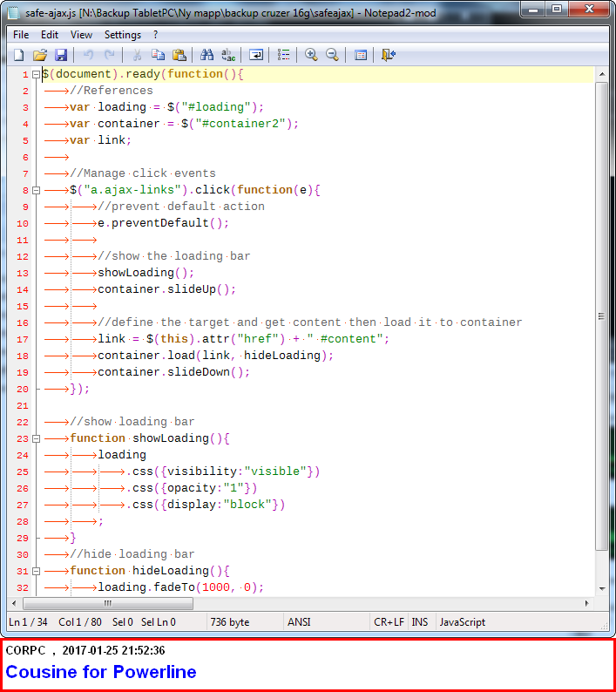Image resolution: width=616 pixels, height=692 pixels.
Task: Click the New document icon
Action: [18, 55]
